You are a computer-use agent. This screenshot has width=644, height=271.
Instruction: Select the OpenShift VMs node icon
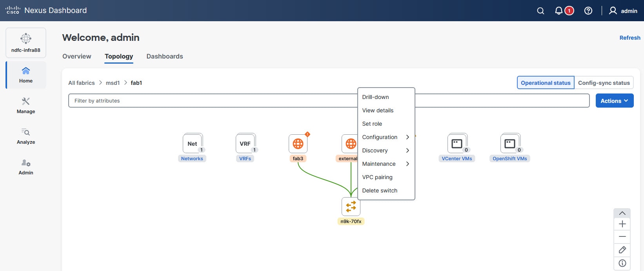(510, 143)
